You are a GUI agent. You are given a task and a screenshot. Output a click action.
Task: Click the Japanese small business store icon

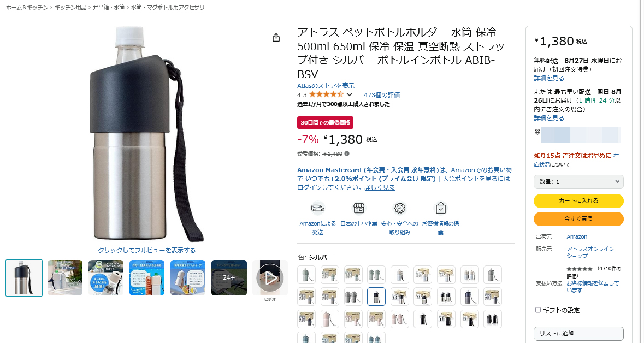coord(358,208)
